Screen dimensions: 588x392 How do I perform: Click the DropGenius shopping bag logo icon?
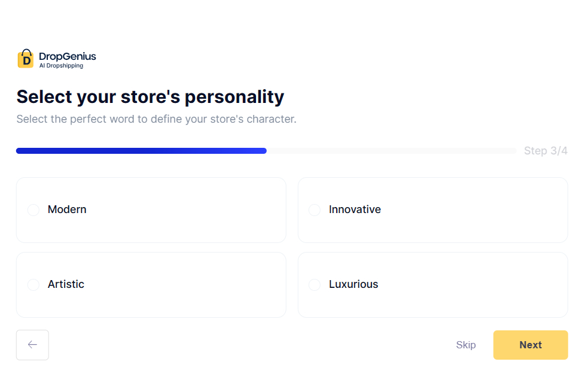pos(25,58)
